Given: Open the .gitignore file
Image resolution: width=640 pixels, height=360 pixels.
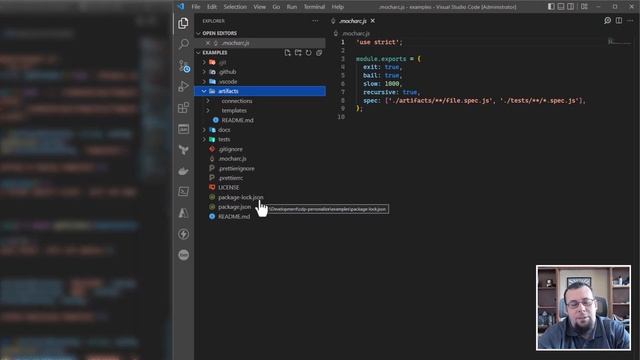Looking at the screenshot, I should click(230, 149).
